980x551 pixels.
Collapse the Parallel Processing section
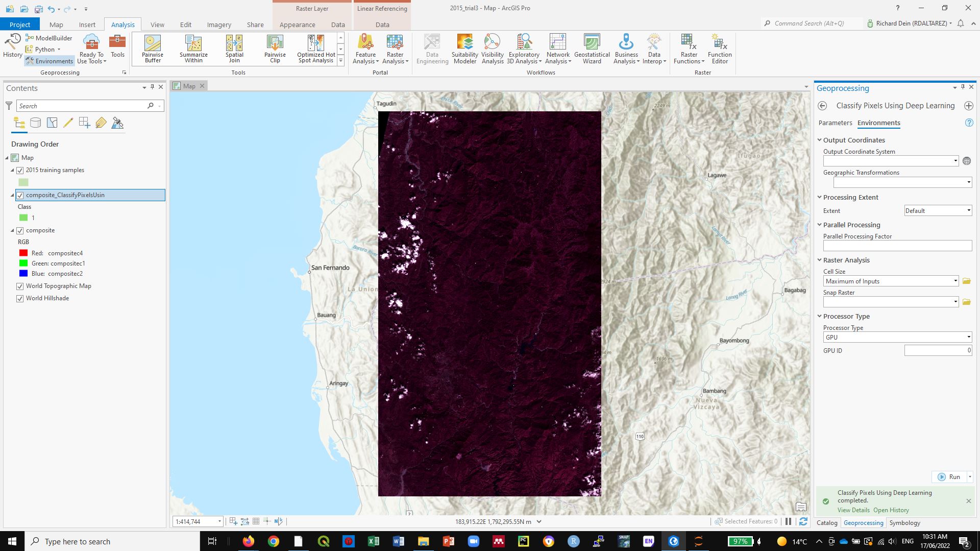820,225
